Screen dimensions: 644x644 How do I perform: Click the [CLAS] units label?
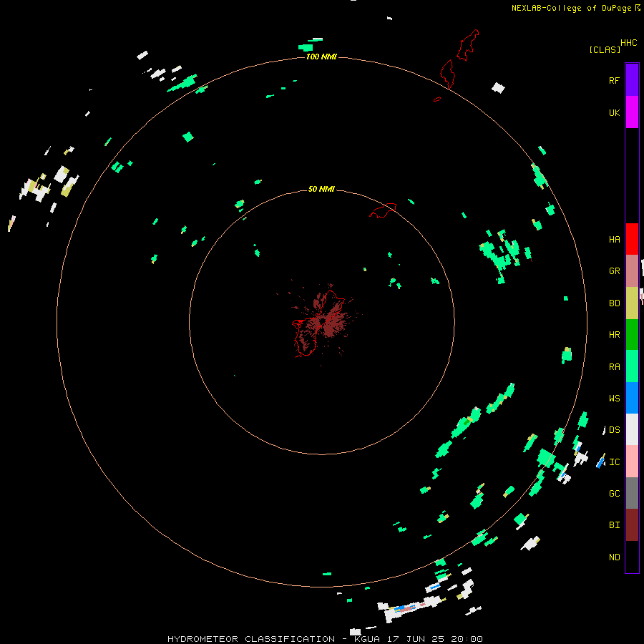click(x=605, y=49)
